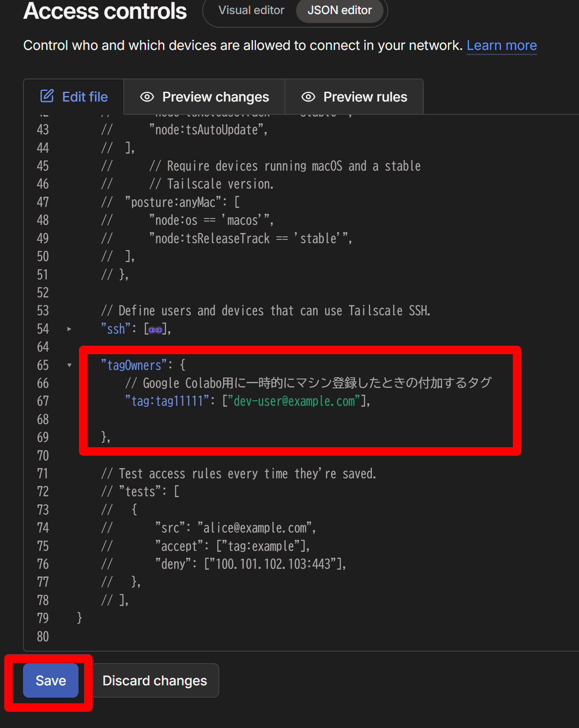This screenshot has width=579, height=728.
Task: Open the Learn more link
Action: click(502, 45)
